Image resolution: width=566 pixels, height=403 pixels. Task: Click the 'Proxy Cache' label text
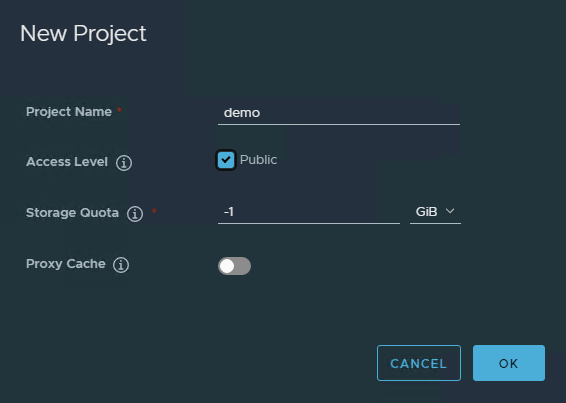pyautogui.click(x=66, y=264)
